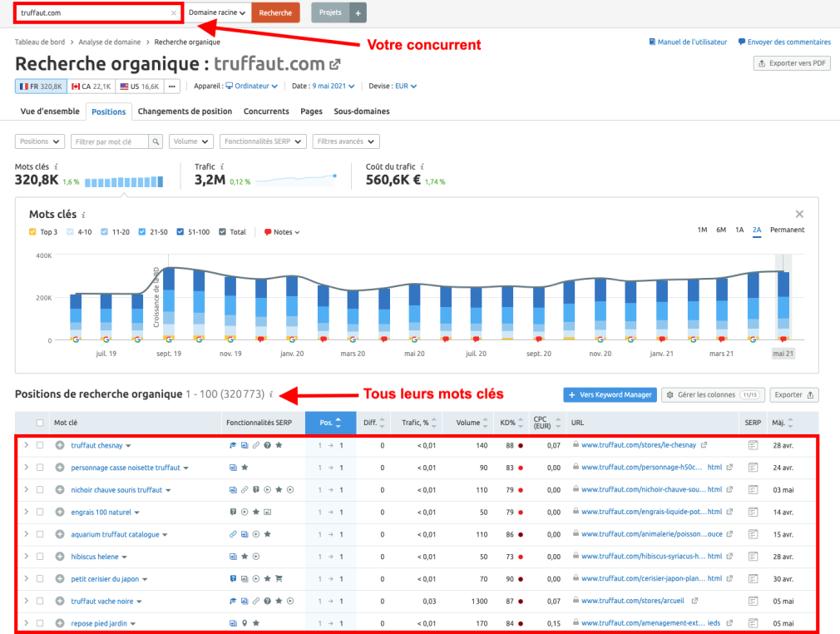Add keyword hibiscus helene with plus icon

60,557
